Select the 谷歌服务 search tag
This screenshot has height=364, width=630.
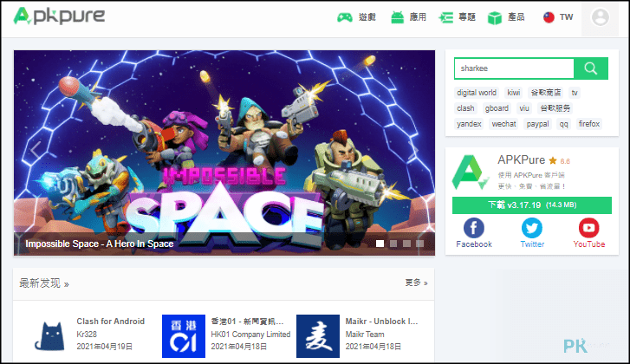pyautogui.click(x=555, y=108)
